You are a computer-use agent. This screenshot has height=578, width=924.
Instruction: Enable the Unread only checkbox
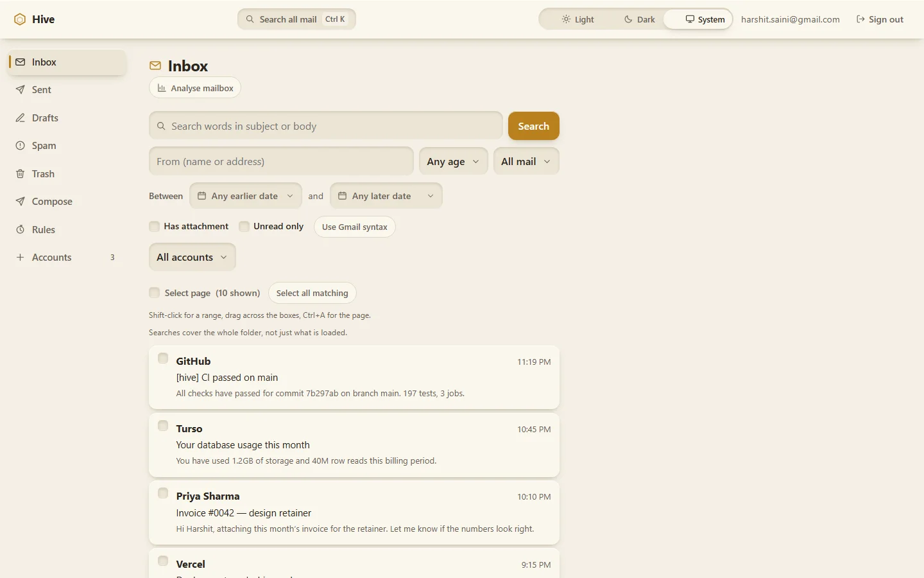[x=244, y=226]
